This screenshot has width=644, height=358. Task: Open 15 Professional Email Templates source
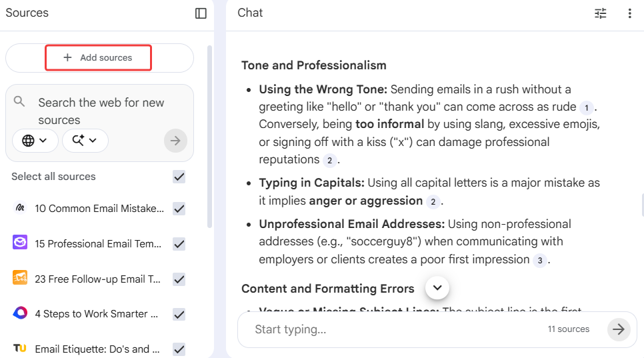[x=98, y=244]
